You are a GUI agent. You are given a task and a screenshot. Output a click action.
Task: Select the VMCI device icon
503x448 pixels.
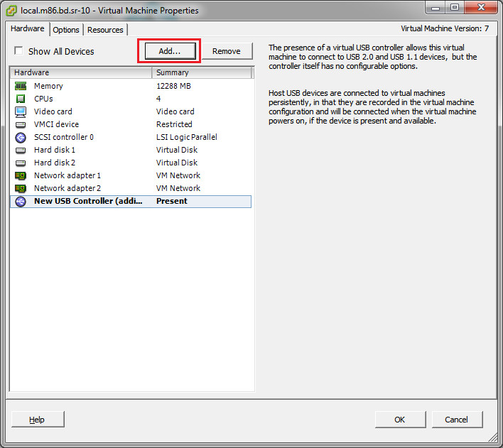(21, 124)
